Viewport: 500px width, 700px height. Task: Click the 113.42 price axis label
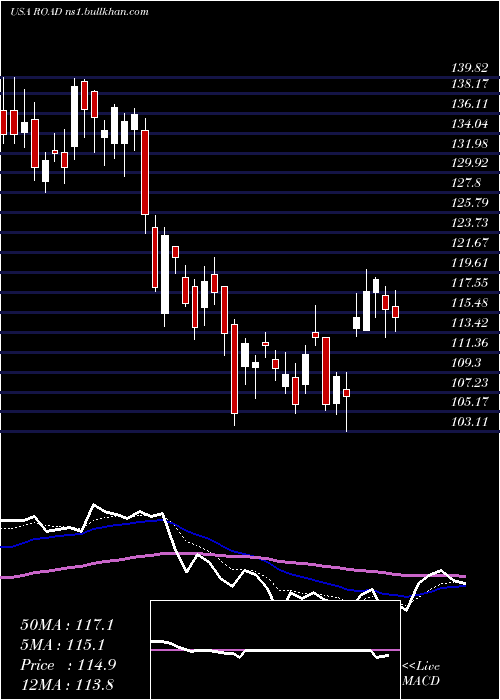[470, 322]
